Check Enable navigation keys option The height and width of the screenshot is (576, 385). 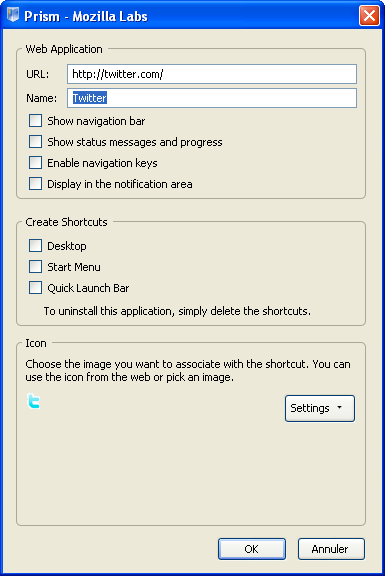point(35,162)
